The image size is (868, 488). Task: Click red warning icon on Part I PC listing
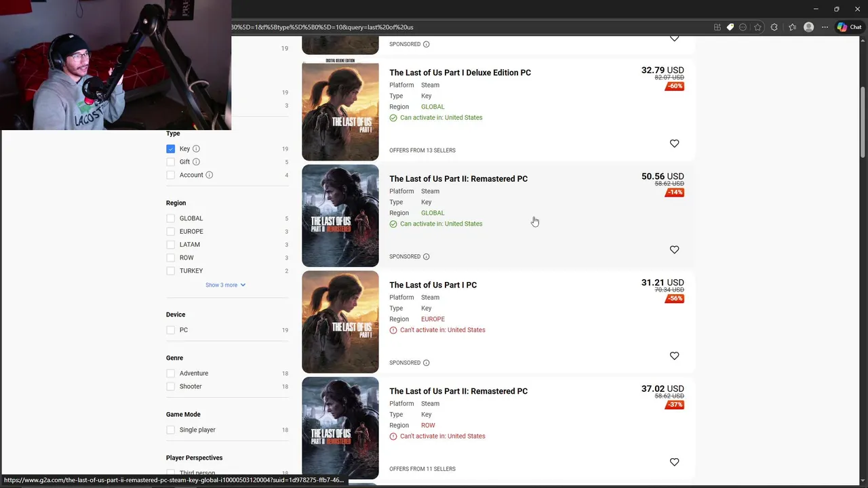coord(393,330)
